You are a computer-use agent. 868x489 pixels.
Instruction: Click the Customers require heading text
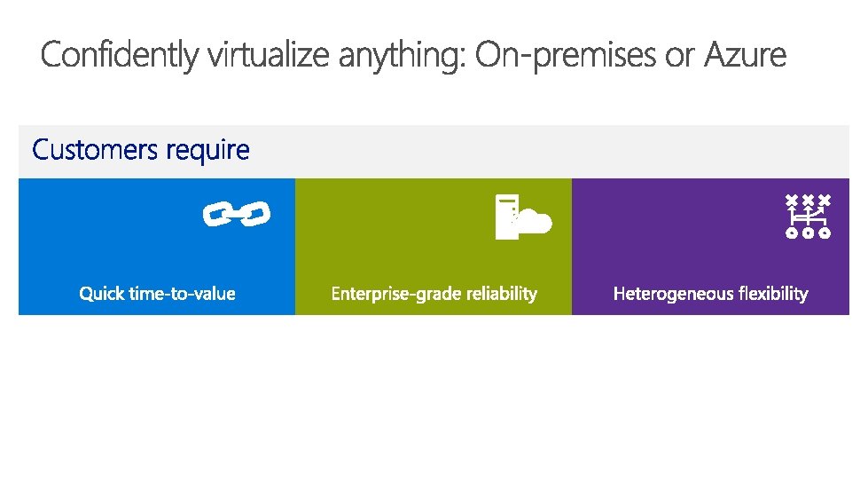pyautogui.click(x=141, y=150)
